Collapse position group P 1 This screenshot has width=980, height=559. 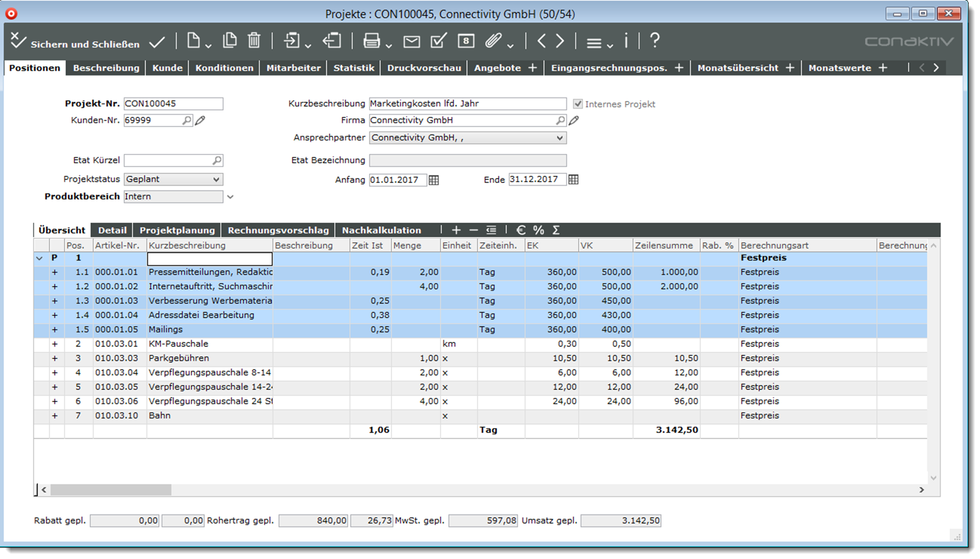(x=40, y=258)
